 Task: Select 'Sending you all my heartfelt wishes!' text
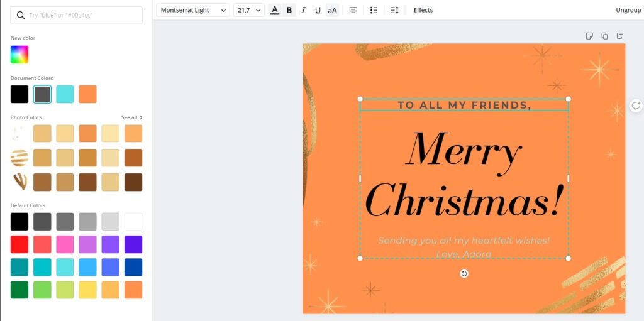(x=464, y=241)
